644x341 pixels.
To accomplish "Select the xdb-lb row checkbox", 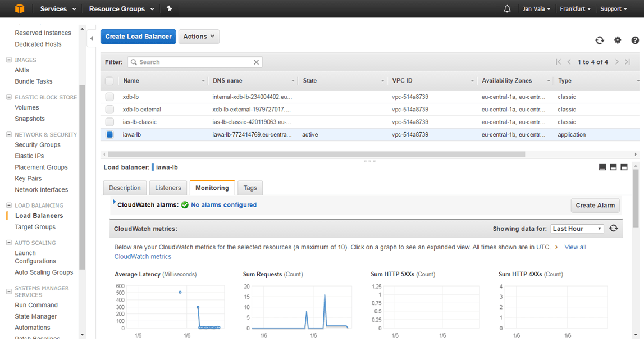I will tap(109, 97).
